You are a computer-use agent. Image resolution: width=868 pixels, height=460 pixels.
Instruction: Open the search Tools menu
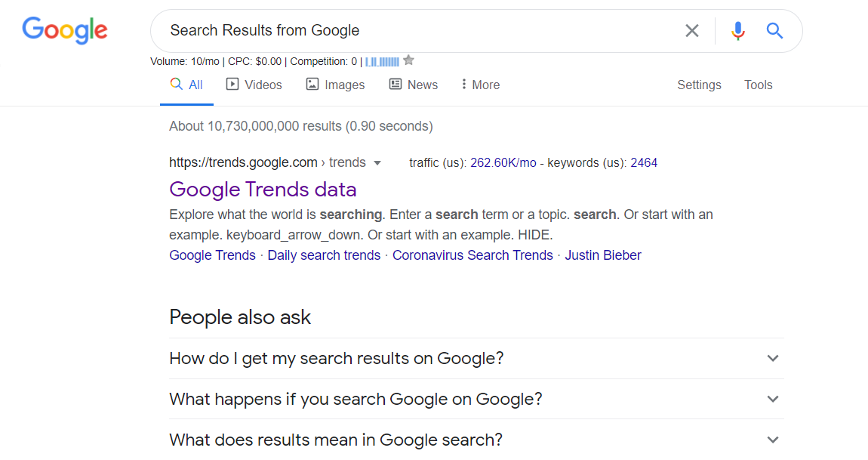click(758, 85)
